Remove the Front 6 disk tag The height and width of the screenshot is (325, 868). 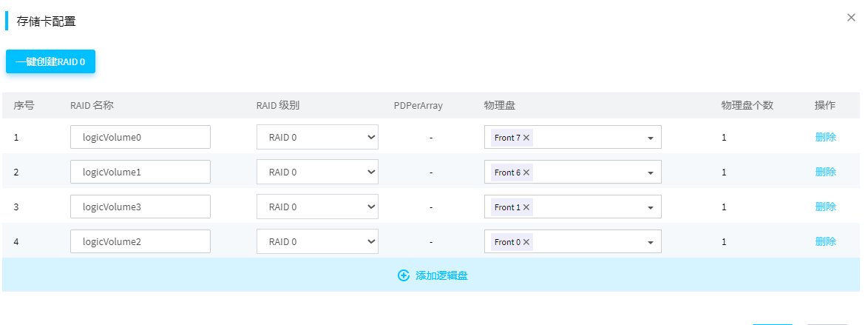click(x=526, y=172)
